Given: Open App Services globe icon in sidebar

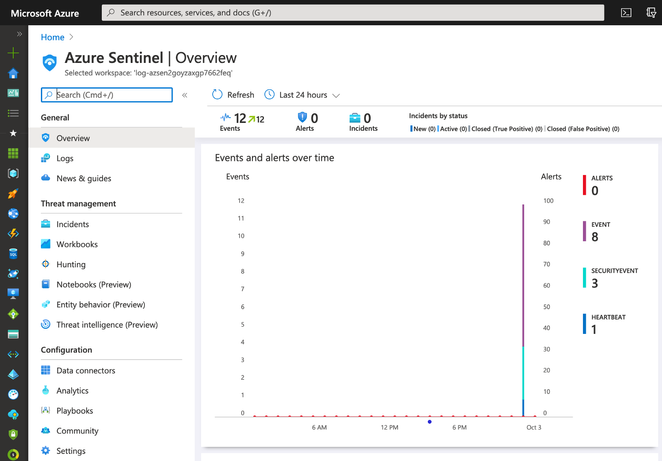Looking at the screenshot, I should click(x=13, y=213).
